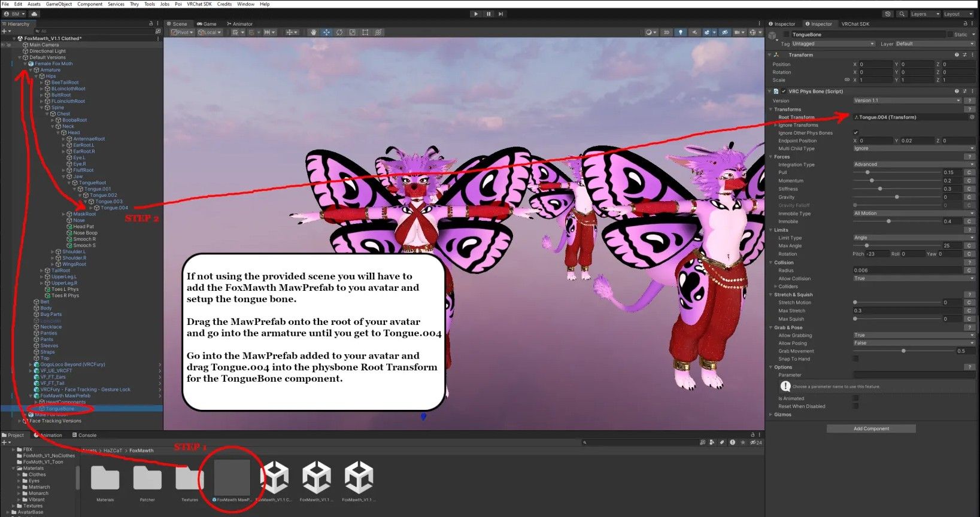The image size is (980, 517).
Task: Open the Layout dropdown
Action: pos(958,14)
